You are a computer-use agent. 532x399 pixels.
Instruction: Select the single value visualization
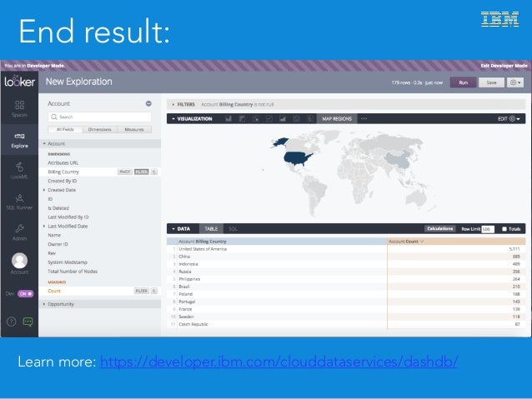pos(309,118)
